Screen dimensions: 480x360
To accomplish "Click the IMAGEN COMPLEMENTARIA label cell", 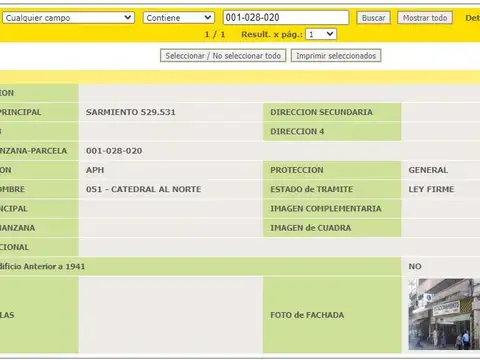I will pos(332,209).
